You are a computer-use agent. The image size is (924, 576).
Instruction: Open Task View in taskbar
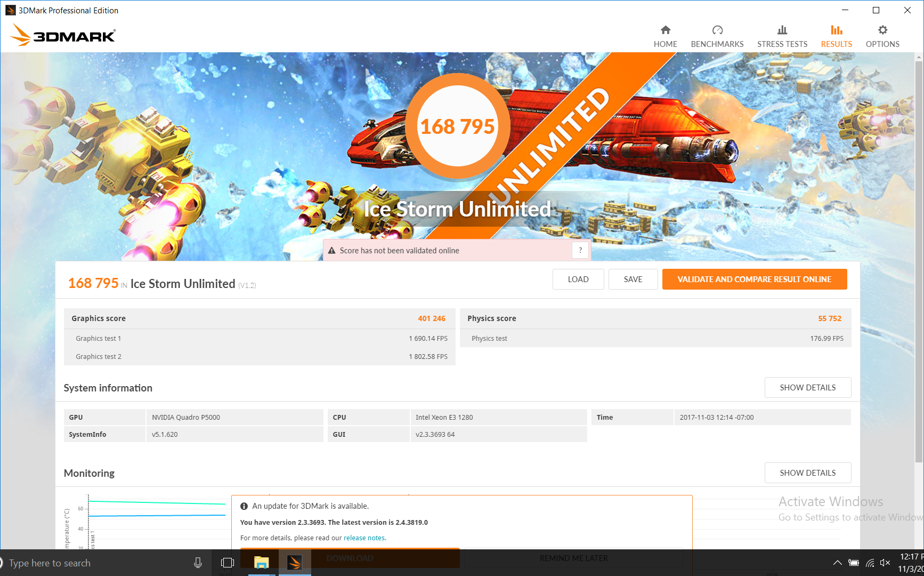tap(228, 563)
